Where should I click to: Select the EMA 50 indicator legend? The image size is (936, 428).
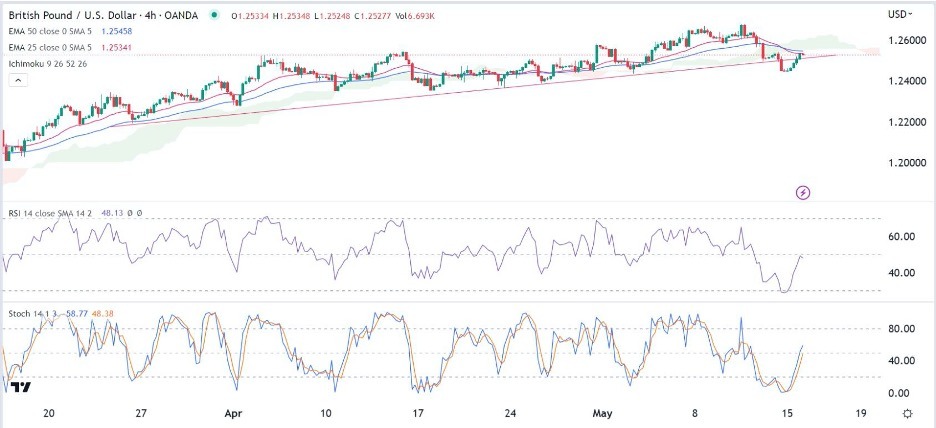(60, 30)
